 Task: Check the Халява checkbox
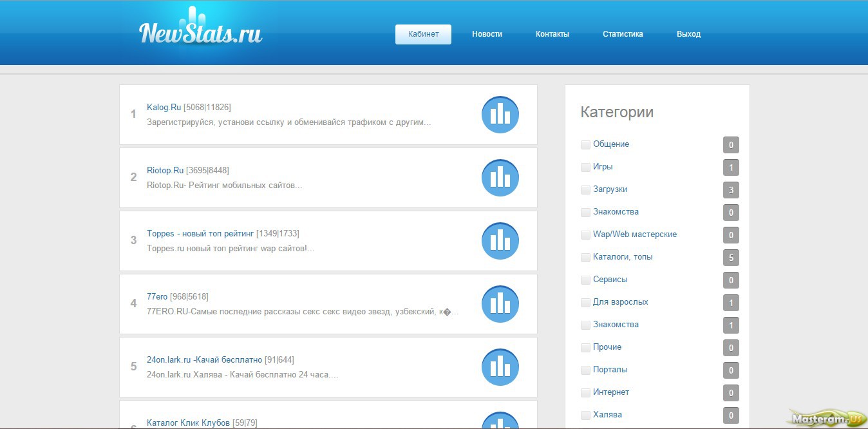click(x=585, y=415)
